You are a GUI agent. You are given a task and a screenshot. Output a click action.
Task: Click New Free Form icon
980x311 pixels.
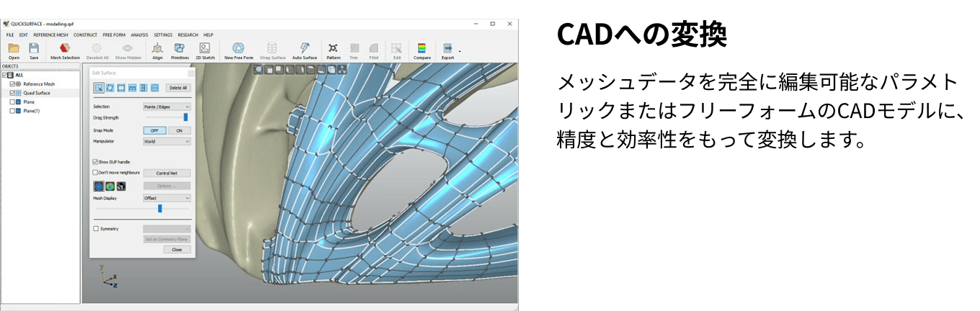(237, 48)
